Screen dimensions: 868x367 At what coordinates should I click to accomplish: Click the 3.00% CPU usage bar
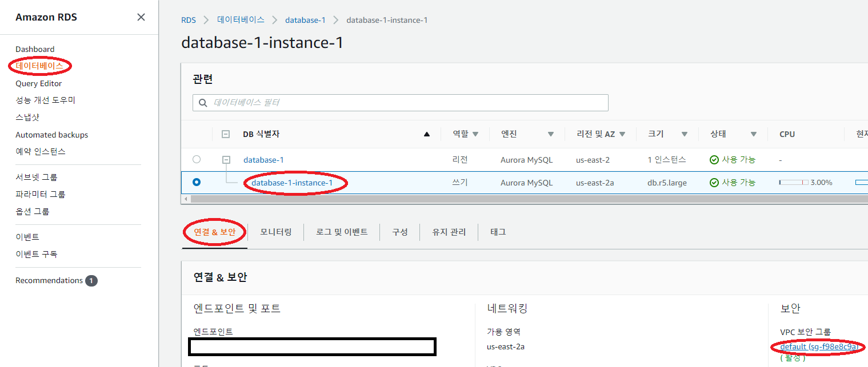coord(794,183)
